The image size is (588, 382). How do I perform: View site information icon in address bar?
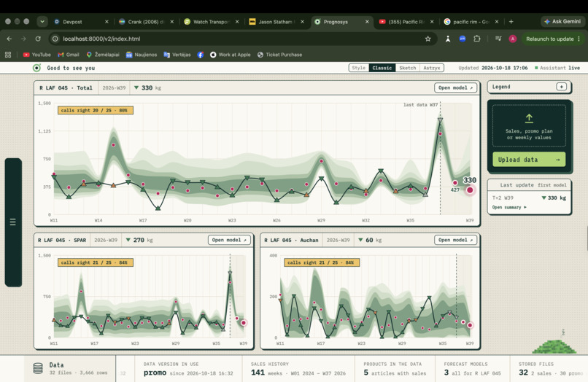[x=55, y=39]
